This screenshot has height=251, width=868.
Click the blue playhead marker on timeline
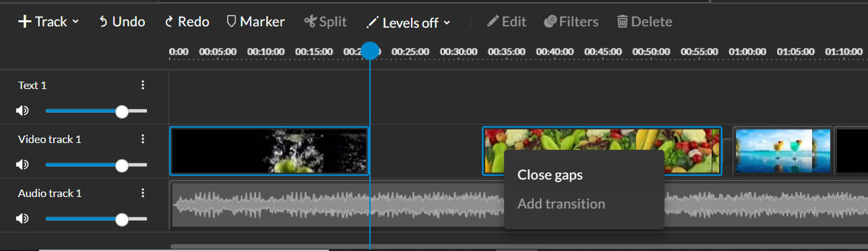369,51
